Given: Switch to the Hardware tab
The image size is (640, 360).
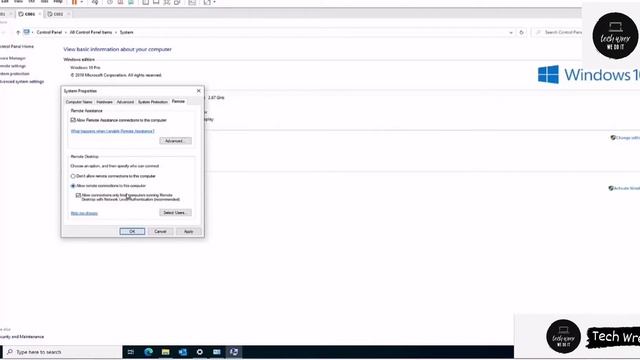Looking at the screenshot, I should 104,102.
